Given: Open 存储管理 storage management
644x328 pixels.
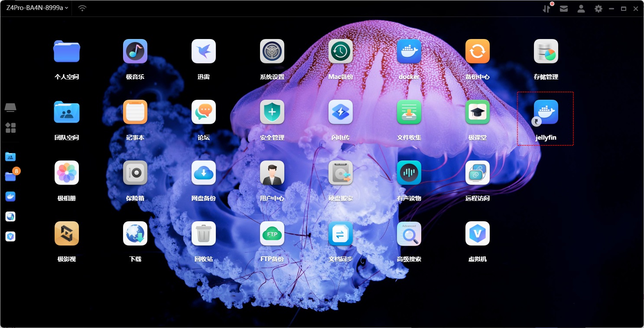Looking at the screenshot, I should click(546, 52).
